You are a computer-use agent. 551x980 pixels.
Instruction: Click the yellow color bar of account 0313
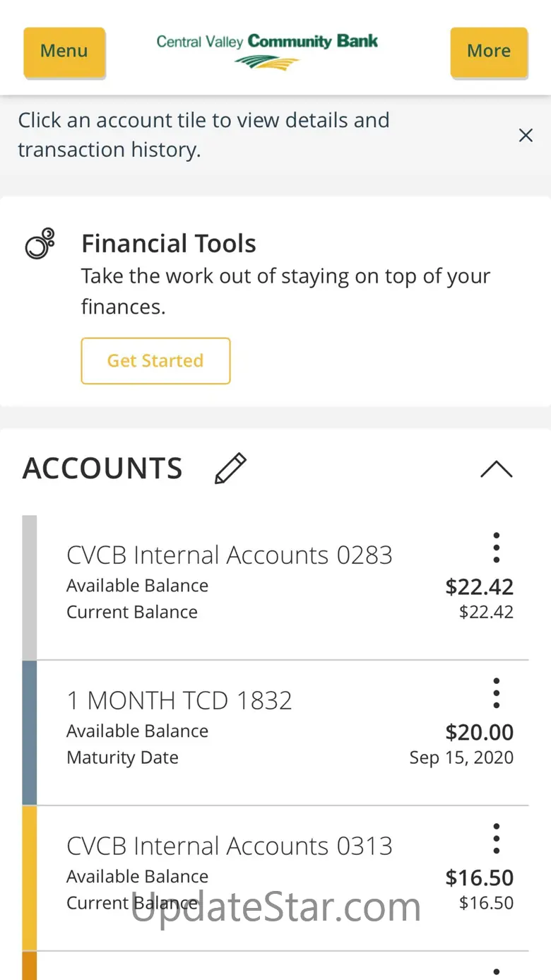(30, 878)
